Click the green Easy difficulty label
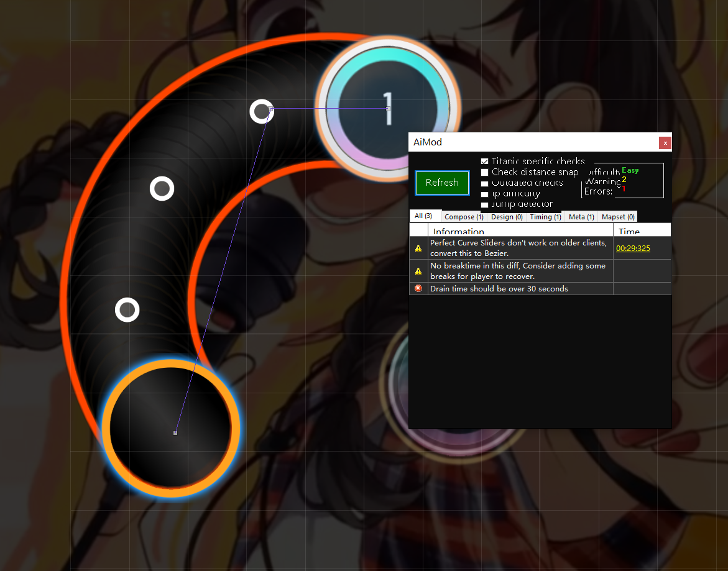 [630, 170]
